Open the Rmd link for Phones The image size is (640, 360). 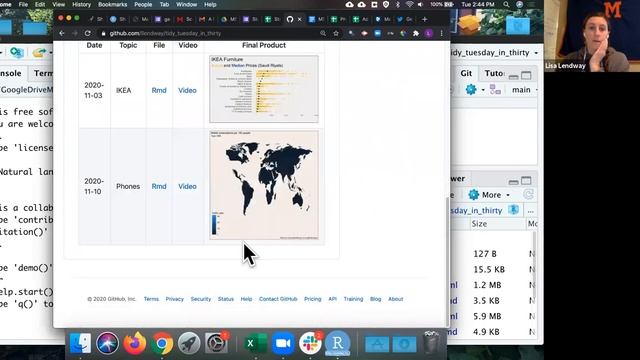coord(159,186)
